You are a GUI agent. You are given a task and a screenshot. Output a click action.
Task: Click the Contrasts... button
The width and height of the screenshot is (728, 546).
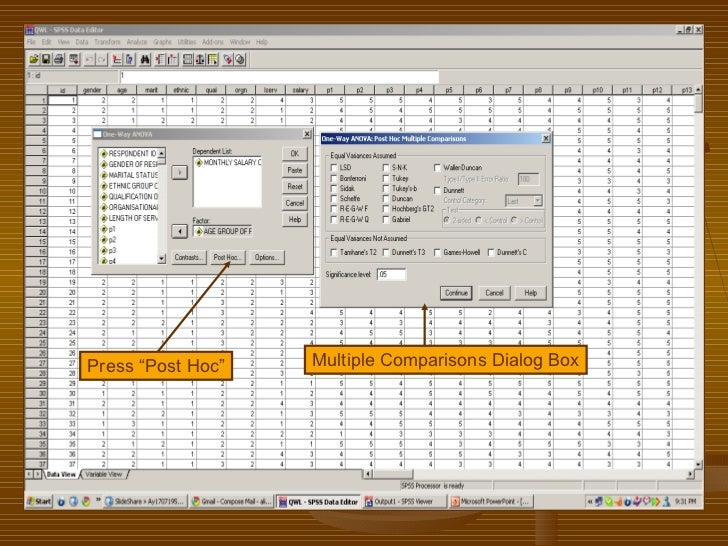coord(188,257)
